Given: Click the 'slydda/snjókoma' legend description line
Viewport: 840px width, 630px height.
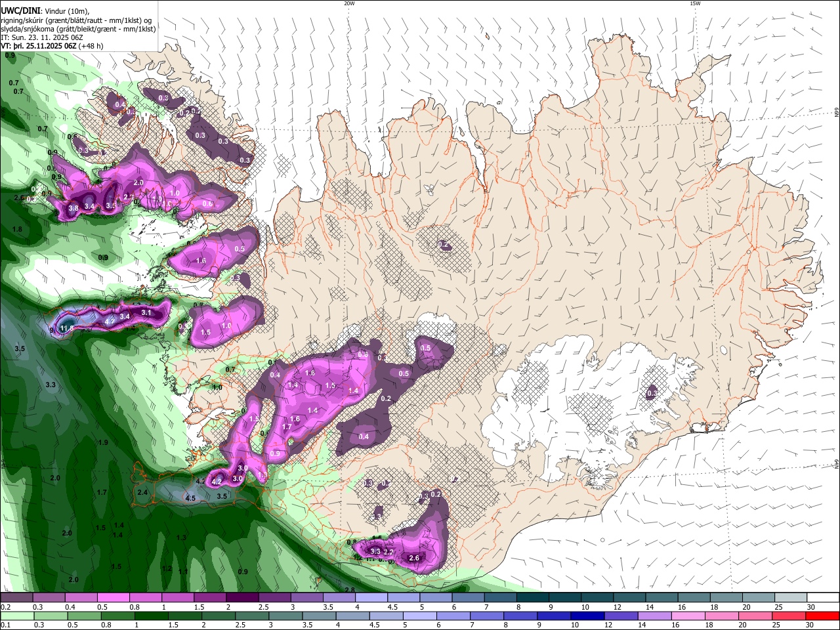Looking at the screenshot, I should pyautogui.click(x=78, y=29).
